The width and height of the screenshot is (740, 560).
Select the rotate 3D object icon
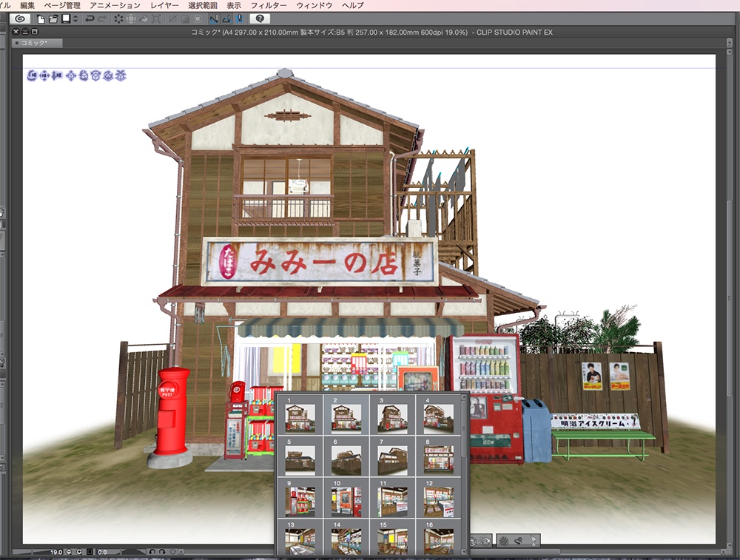coord(84,75)
